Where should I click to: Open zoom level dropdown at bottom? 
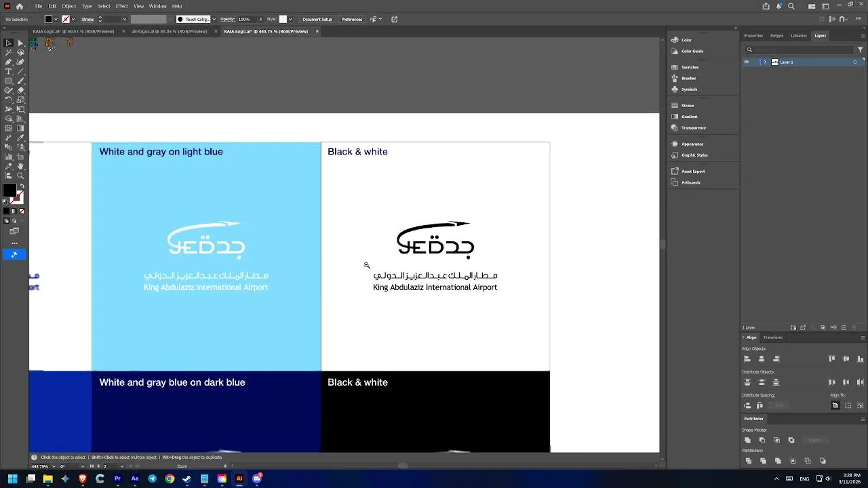(x=53, y=466)
